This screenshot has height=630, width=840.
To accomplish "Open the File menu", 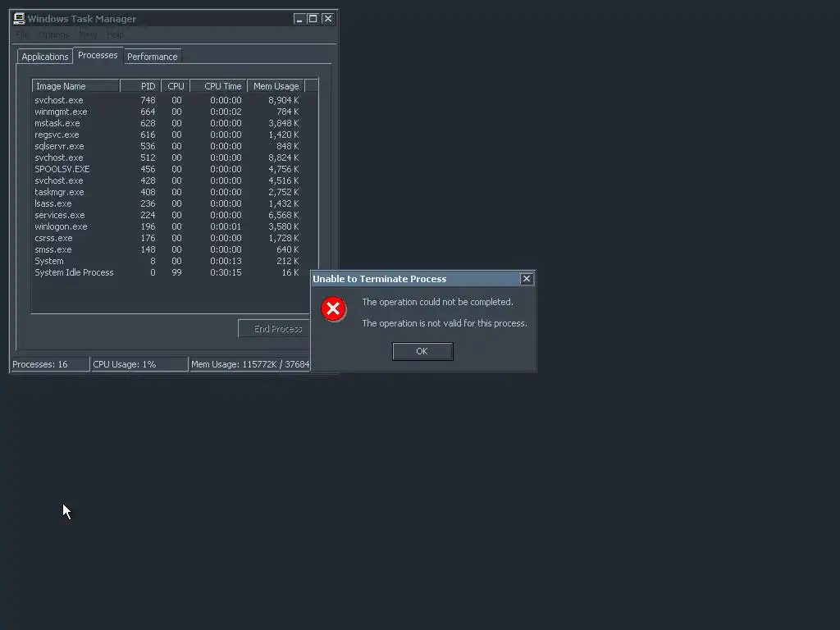I will (x=22, y=34).
